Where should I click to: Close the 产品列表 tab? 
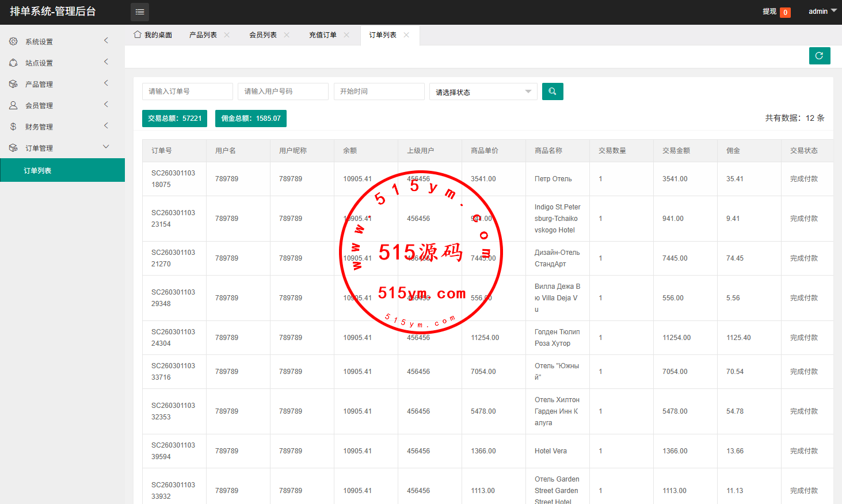(227, 35)
